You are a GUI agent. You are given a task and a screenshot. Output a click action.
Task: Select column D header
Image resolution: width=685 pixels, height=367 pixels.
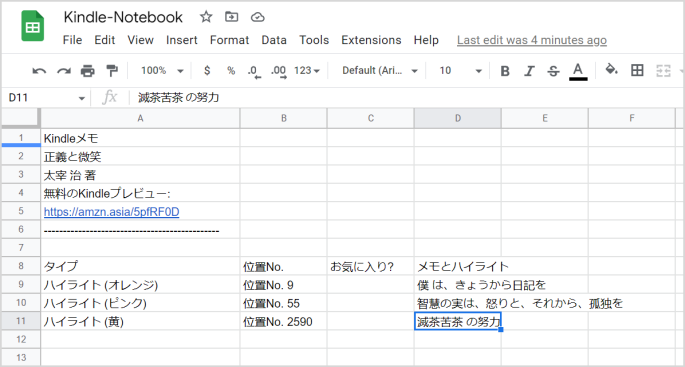coord(457,118)
